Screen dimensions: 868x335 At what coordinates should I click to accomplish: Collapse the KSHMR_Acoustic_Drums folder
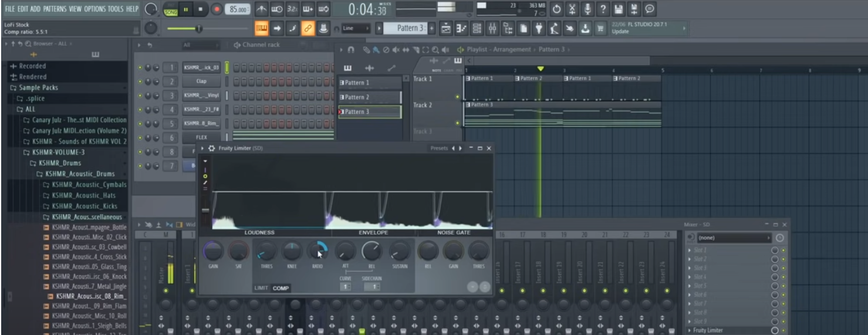[x=75, y=174]
